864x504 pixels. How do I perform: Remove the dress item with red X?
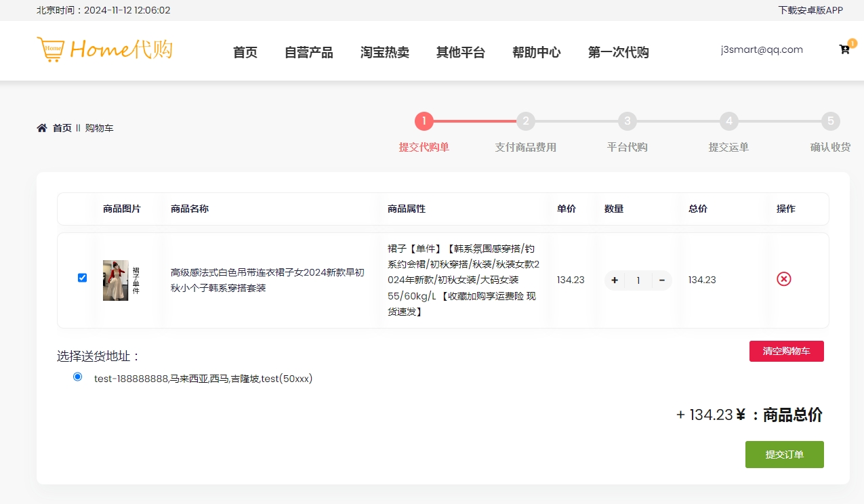click(x=783, y=279)
